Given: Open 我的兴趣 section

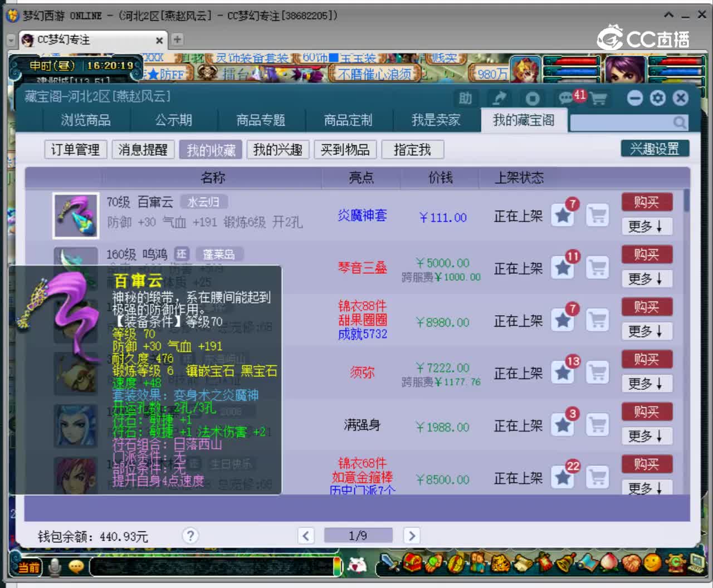Looking at the screenshot, I should (277, 149).
